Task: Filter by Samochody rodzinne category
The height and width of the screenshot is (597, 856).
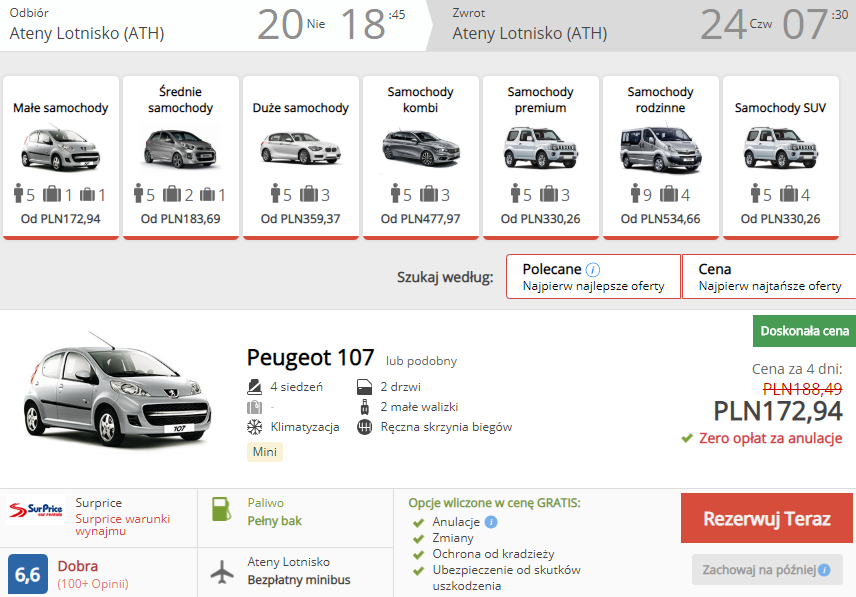Action: pos(660,157)
